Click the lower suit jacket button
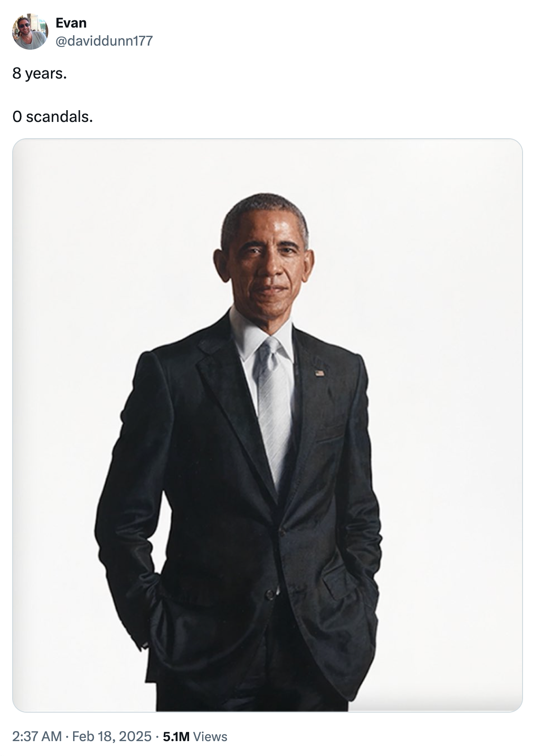 coord(270,593)
